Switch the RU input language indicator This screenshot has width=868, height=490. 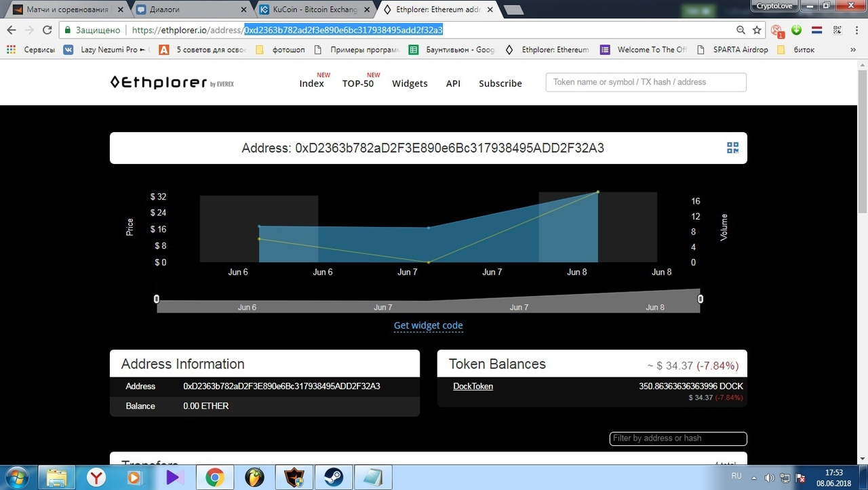pyautogui.click(x=736, y=476)
